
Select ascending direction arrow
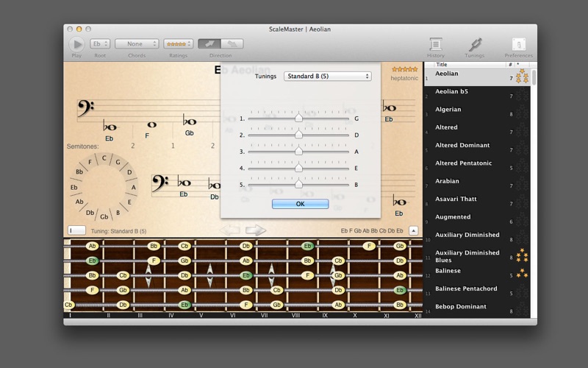tap(209, 44)
